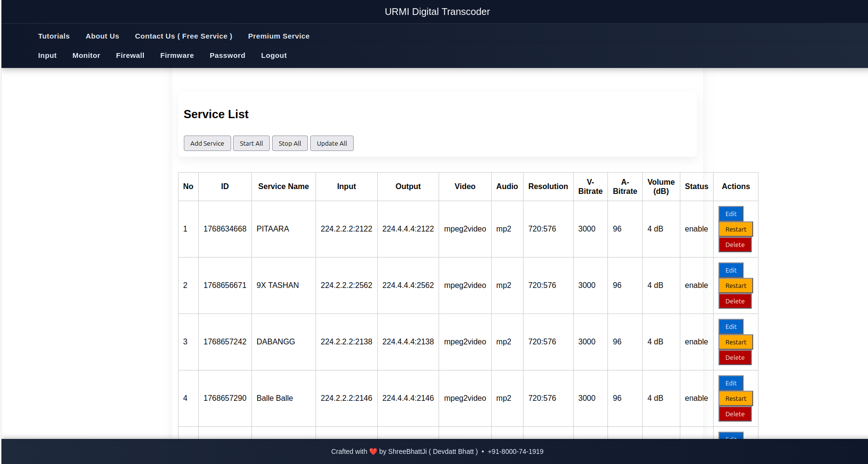The width and height of the screenshot is (868, 464).
Task: Switch to the Monitor page
Action: (x=86, y=55)
